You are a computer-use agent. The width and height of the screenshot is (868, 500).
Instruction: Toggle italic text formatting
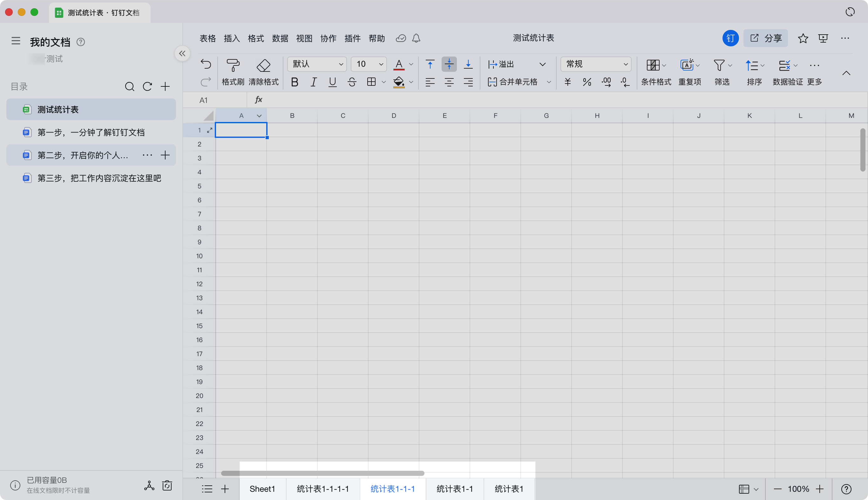click(x=313, y=82)
